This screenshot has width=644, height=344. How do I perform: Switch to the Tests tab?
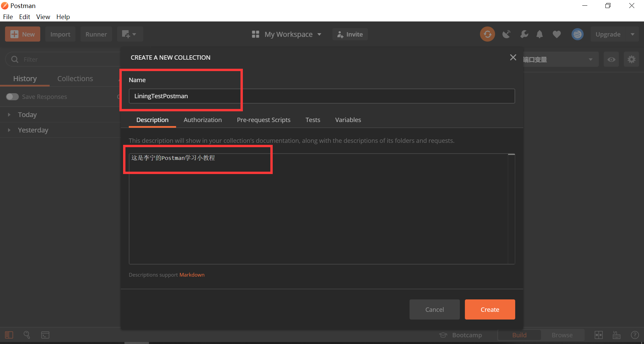(313, 120)
